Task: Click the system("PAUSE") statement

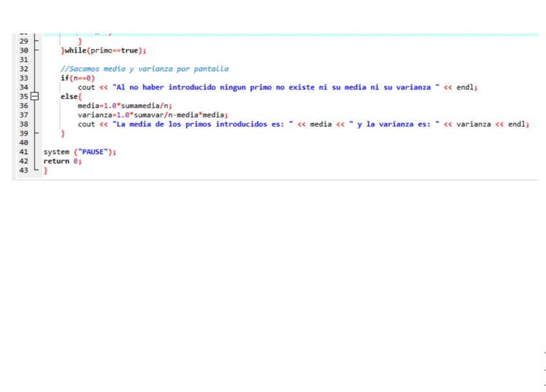Action: [x=80, y=152]
